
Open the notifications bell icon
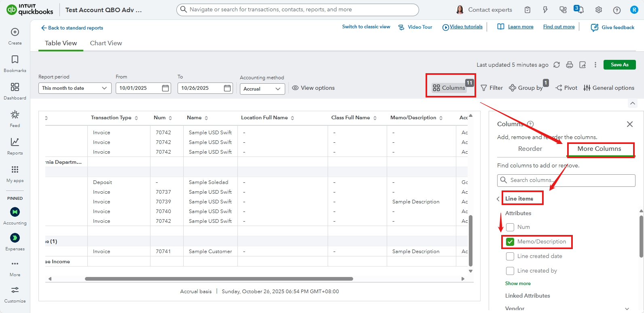[x=580, y=10]
